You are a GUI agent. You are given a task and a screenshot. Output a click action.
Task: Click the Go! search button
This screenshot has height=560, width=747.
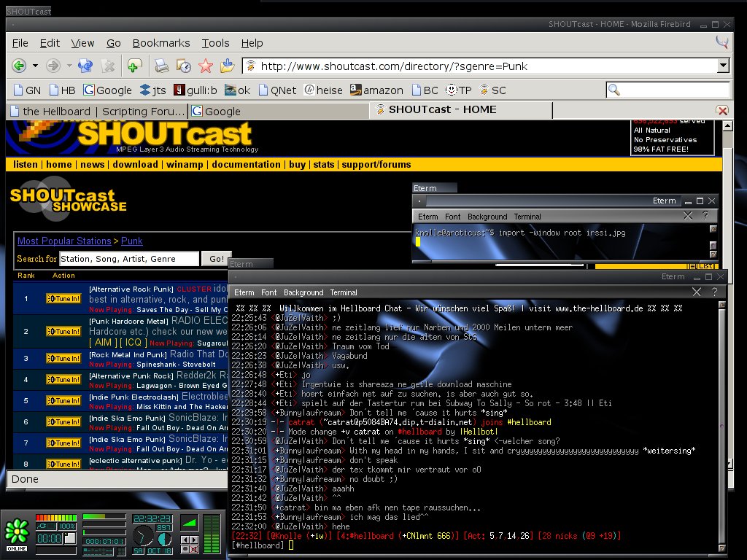point(217,259)
